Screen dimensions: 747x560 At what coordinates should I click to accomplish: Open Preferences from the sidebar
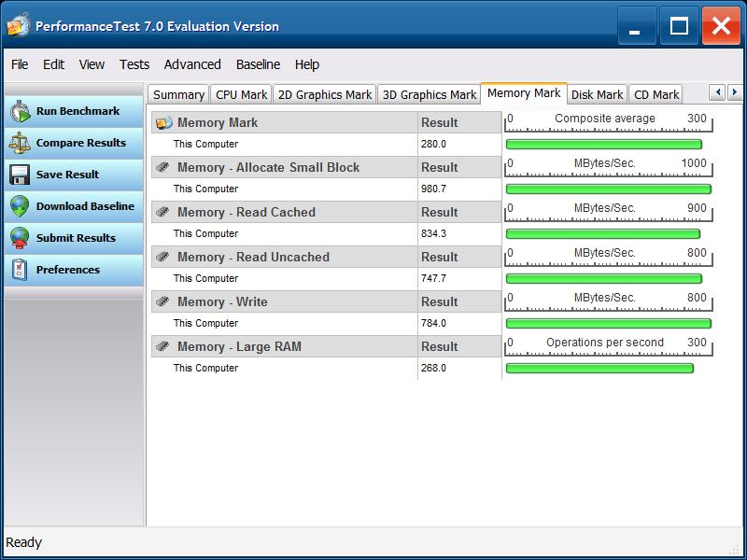click(74, 270)
